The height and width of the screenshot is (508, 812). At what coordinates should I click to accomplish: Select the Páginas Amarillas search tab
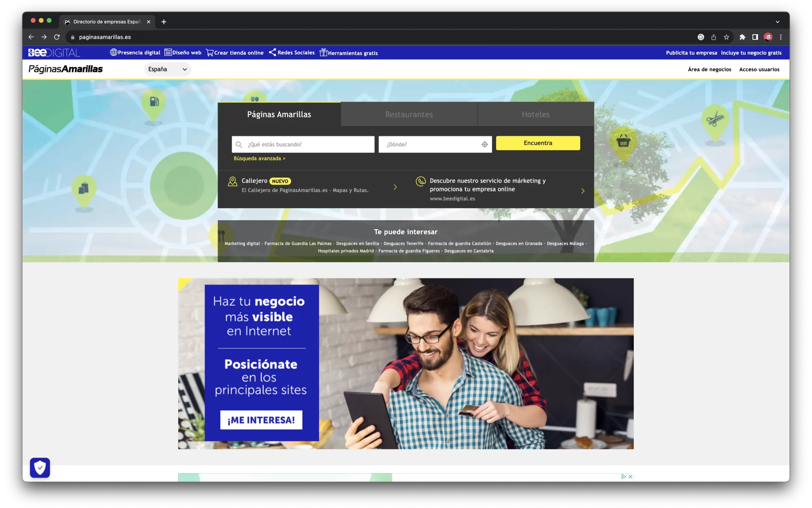coord(279,114)
